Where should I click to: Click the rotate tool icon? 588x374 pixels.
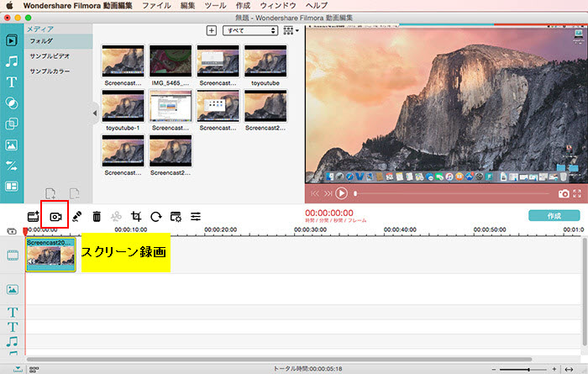click(156, 217)
